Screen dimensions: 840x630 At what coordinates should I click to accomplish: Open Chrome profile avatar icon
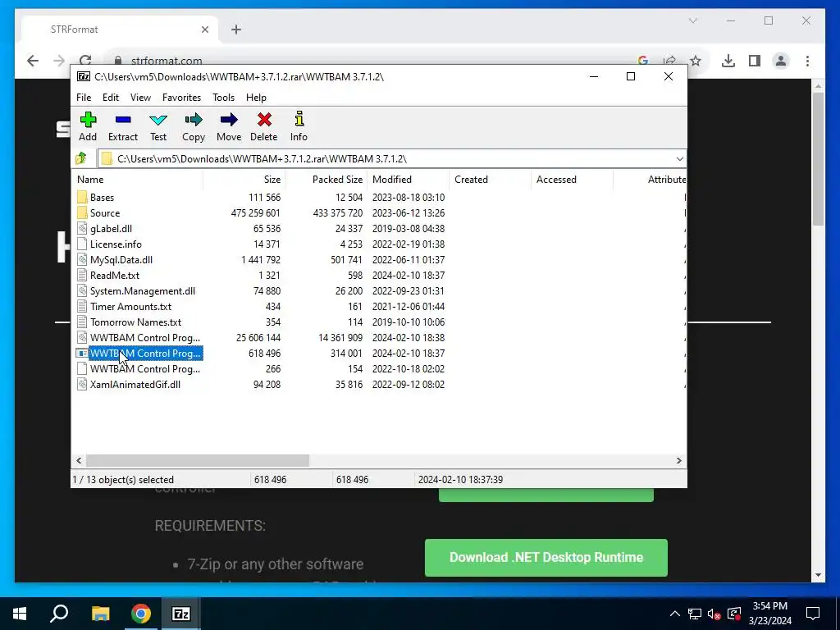click(x=781, y=61)
